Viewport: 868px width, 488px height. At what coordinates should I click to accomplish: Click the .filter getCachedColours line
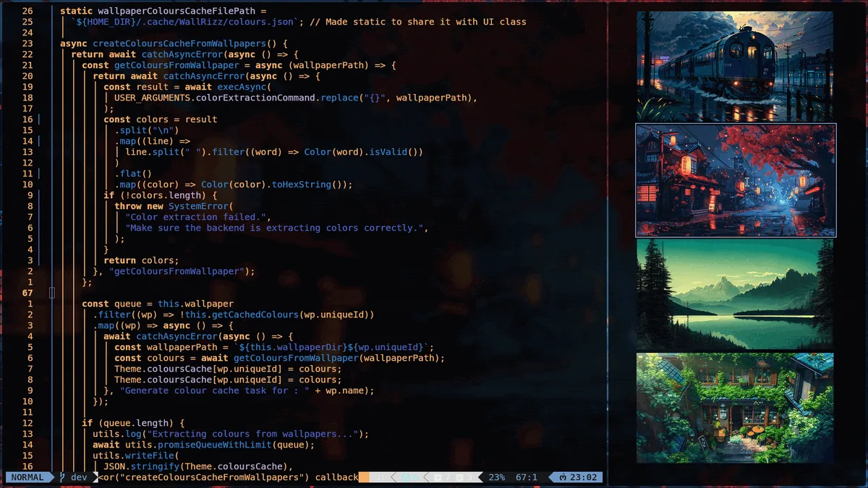[234, 314]
